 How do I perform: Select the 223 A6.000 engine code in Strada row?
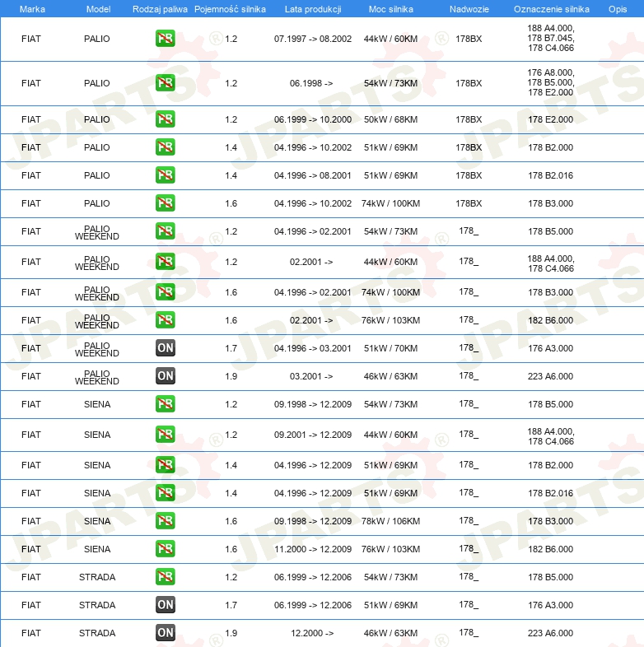(x=550, y=633)
